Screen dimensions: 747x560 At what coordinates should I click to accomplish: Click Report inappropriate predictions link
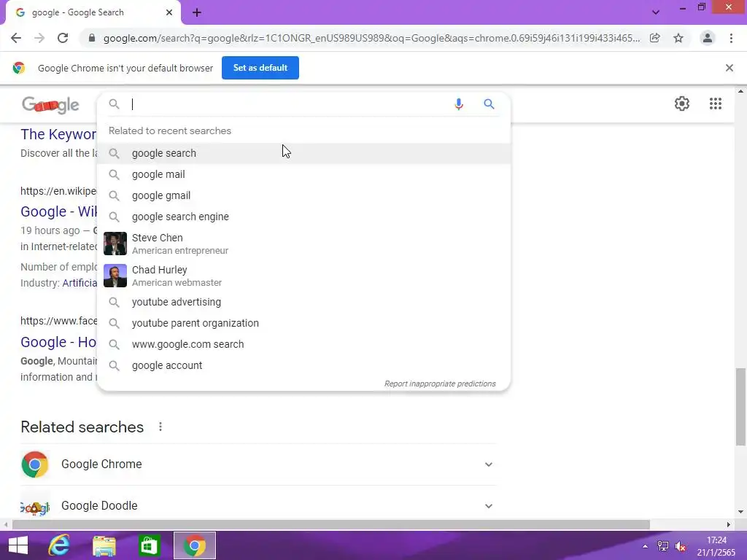pos(440,384)
